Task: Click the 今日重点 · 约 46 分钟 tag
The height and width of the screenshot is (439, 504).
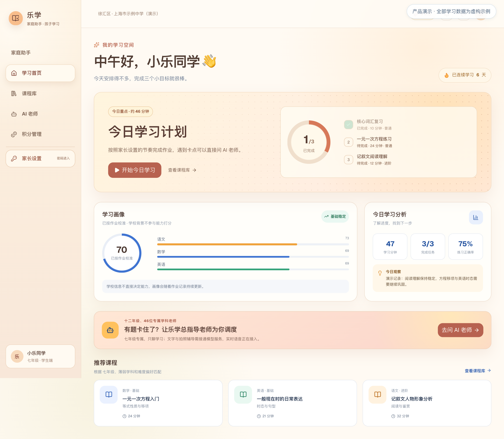Action: [x=130, y=112]
